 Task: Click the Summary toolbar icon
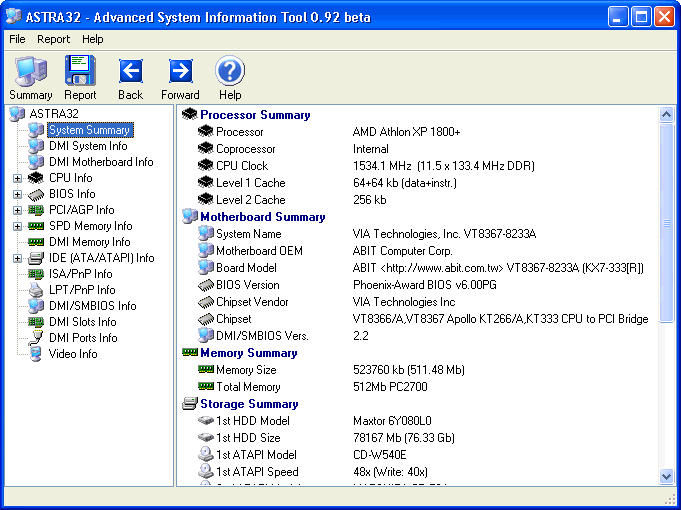coord(30,71)
